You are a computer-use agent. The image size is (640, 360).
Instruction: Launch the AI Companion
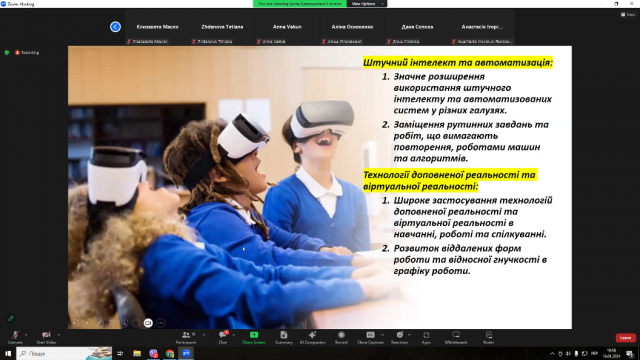coord(312,337)
